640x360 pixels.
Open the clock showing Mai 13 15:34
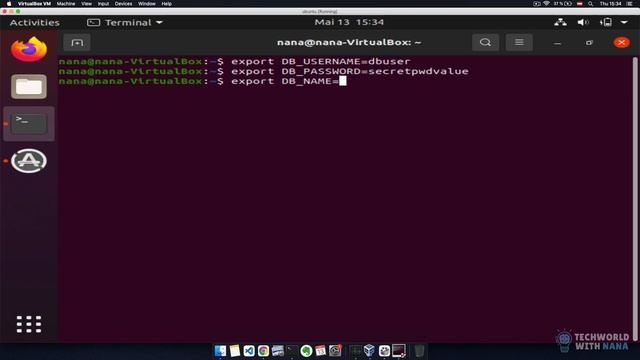pyautogui.click(x=349, y=22)
